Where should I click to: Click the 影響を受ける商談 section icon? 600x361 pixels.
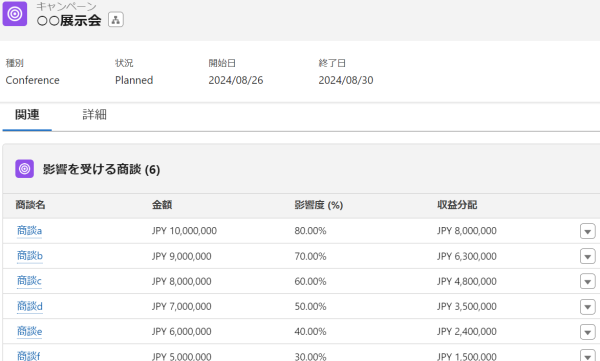[24, 169]
